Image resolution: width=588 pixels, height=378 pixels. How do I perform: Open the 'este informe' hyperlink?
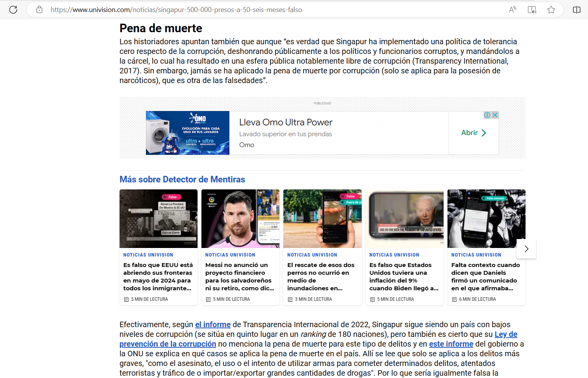(x=451, y=344)
